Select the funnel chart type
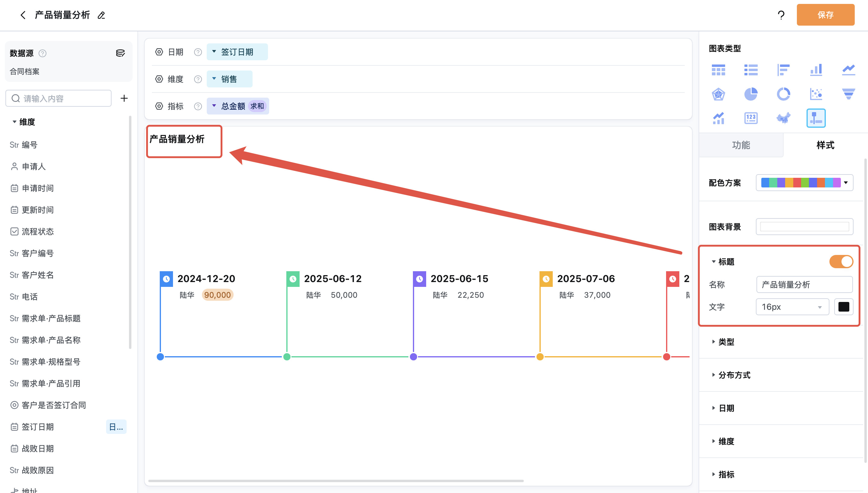 (x=848, y=94)
